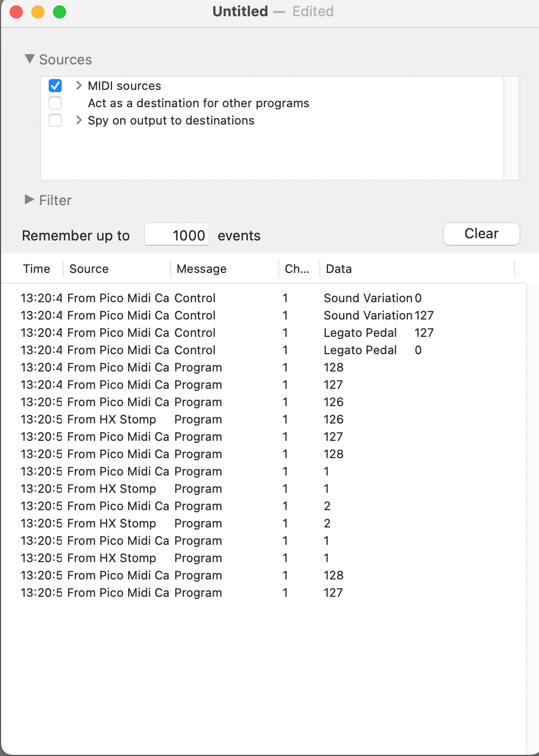Click the Message column header
The width and height of the screenshot is (539, 756).
(x=201, y=269)
